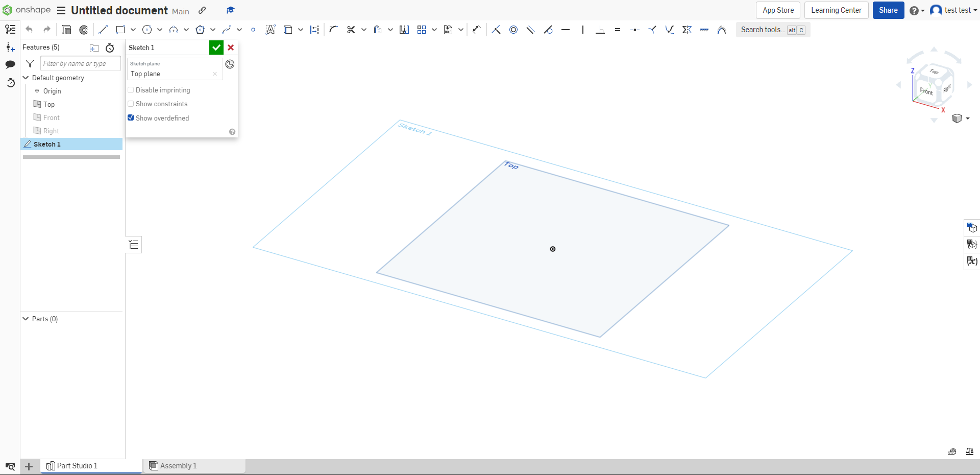Apply an equal constraint

point(618,30)
